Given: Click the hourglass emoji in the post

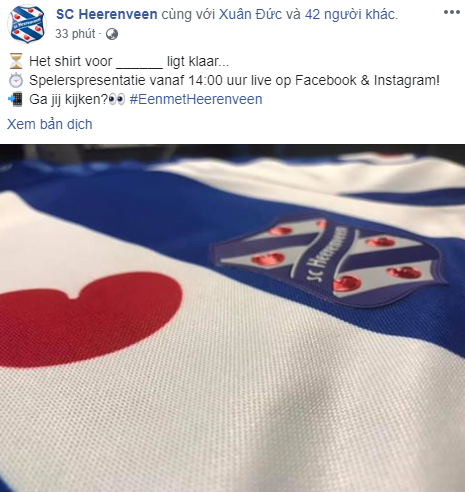Looking at the screenshot, I should click(16, 61).
